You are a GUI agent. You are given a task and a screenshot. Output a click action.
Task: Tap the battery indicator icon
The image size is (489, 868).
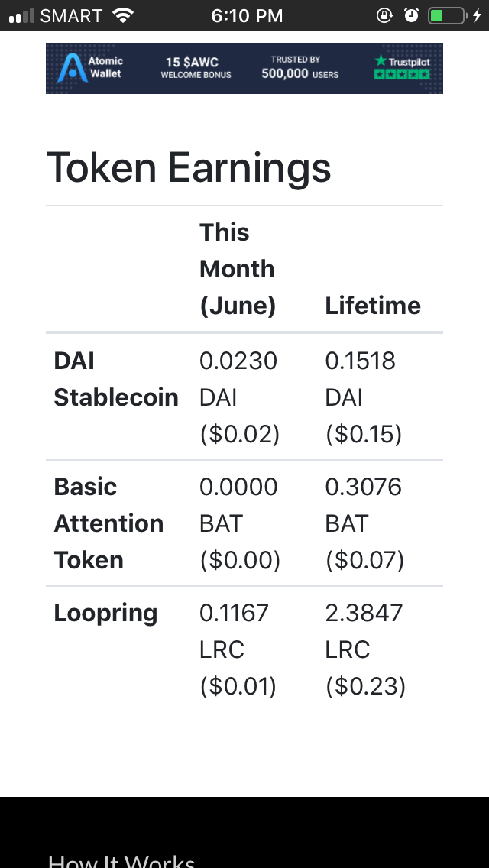448,15
